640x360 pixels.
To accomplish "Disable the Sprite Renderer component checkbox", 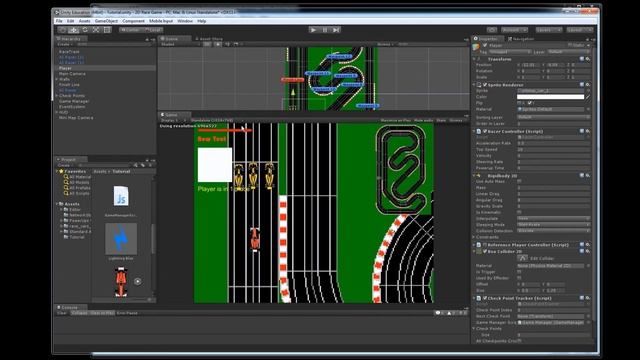I will 485,85.
